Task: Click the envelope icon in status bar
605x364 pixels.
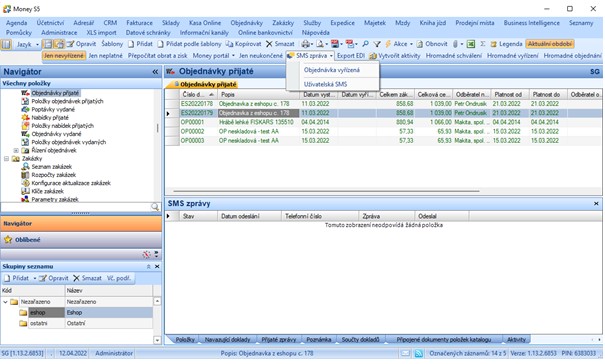Action: tap(405, 354)
